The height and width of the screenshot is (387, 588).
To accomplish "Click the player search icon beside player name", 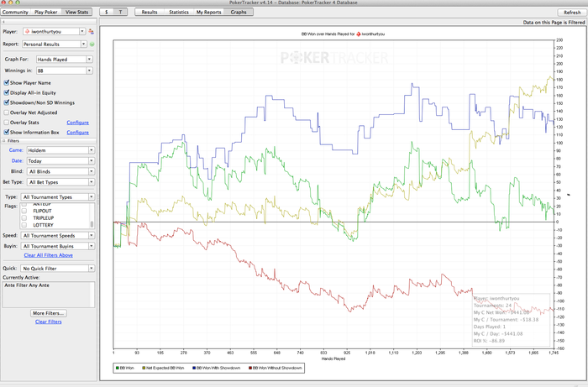I will pos(91,31).
